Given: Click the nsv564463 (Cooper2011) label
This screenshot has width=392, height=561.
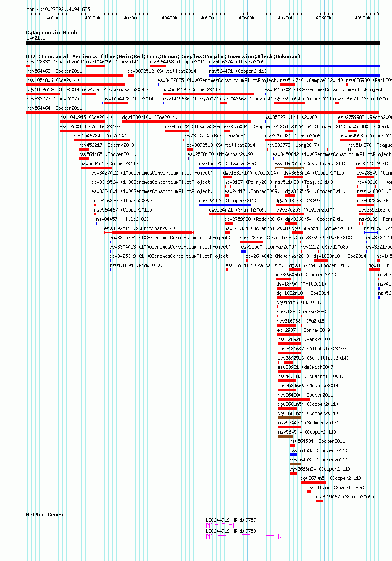Looking at the screenshot, I should tap(55, 71).
